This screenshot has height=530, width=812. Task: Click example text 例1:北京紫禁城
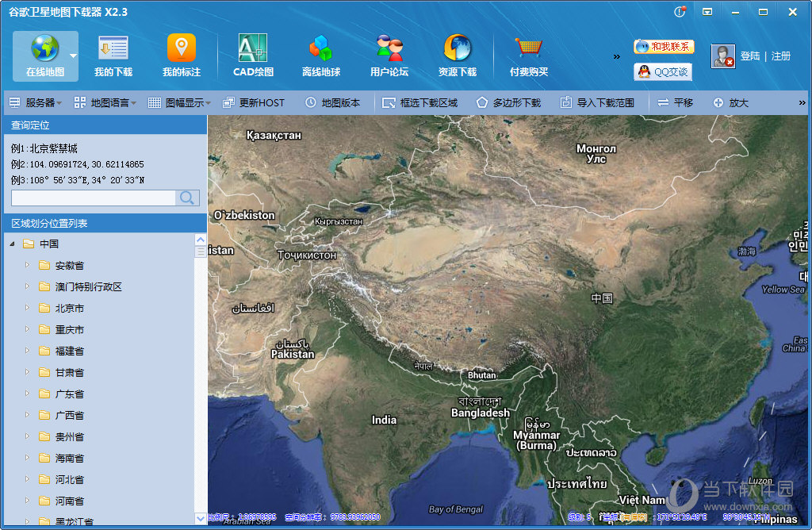44,148
